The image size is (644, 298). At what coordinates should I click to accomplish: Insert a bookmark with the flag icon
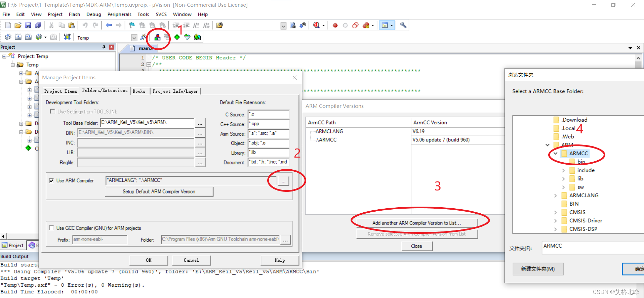pyautogui.click(x=132, y=25)
